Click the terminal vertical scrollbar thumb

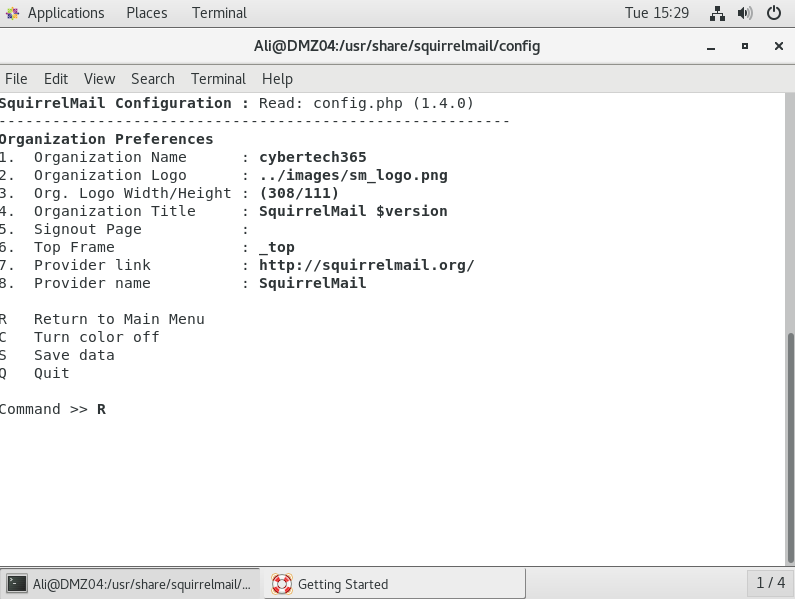(790, 448)
